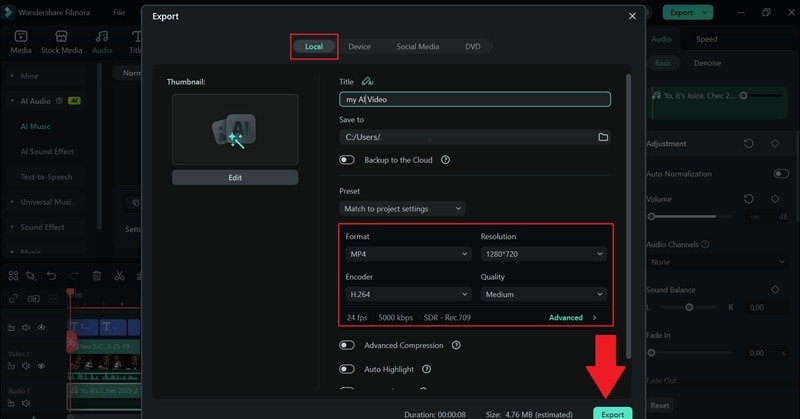Viewport: 800px width, 419px height.
Task: Mute the Audio 1 track speaker
Action: tap(26, 403)
